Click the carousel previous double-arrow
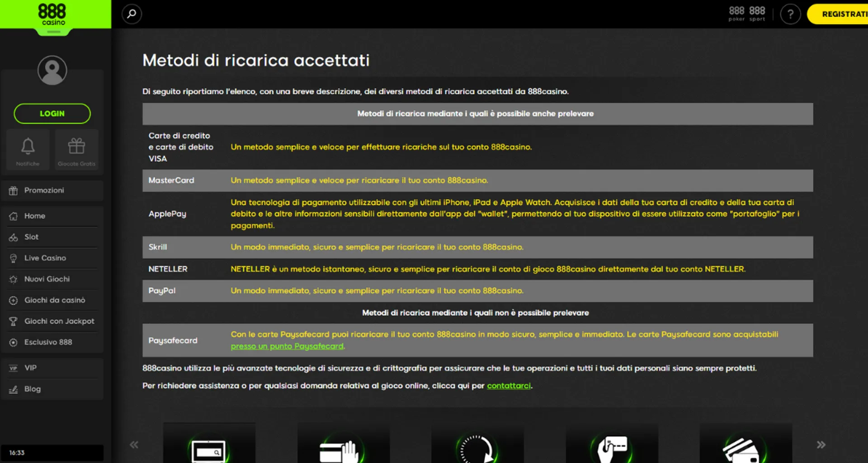868x463 pixels. (134, 444)
